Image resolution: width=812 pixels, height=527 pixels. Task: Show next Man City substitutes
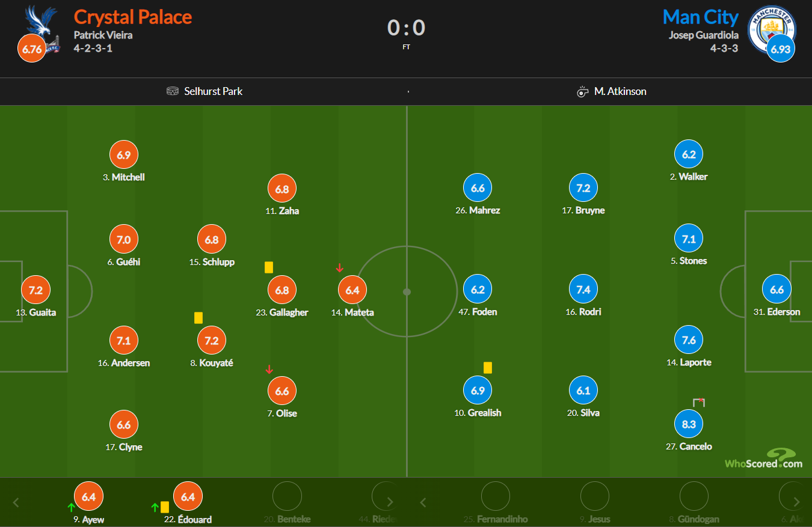pyautogui.click(x=797, y=502)
